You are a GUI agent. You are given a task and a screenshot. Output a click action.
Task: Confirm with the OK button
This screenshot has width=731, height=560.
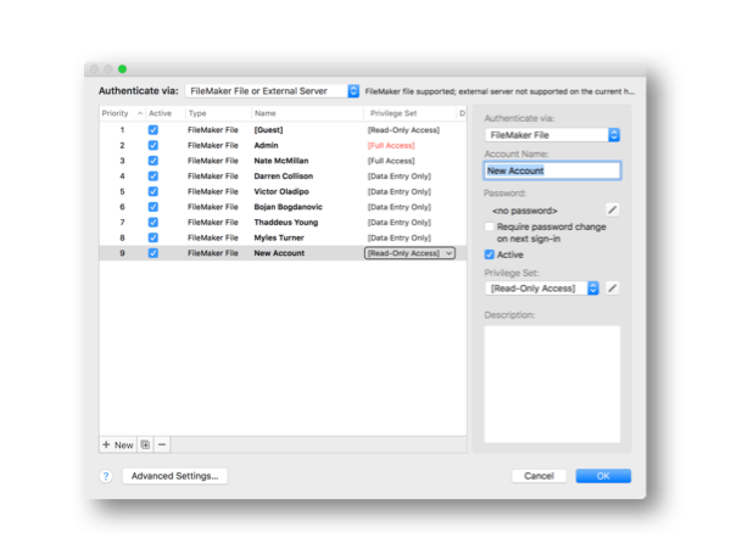click(x=603, y=476)
